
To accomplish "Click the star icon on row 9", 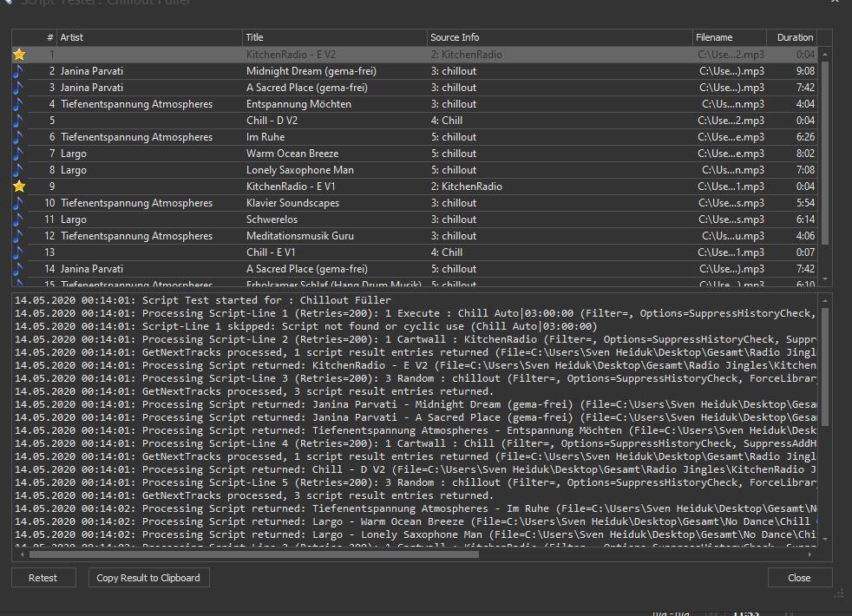I will click(x=19, y=187).
